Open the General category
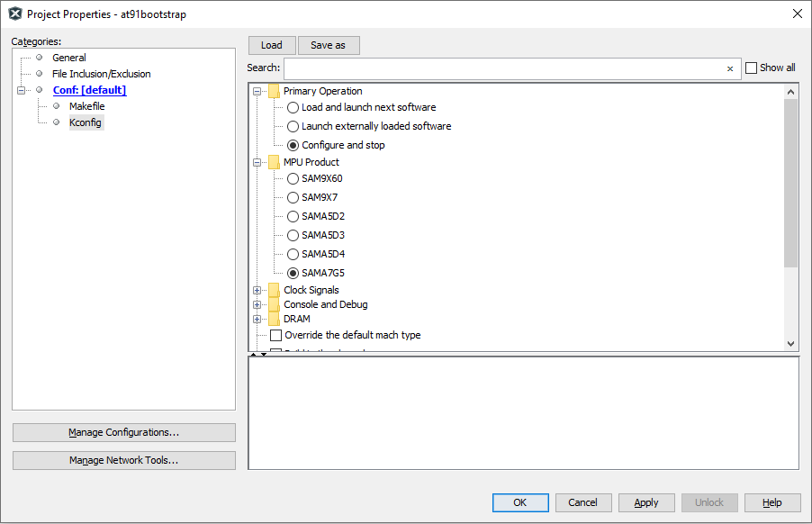 (68, 58)
